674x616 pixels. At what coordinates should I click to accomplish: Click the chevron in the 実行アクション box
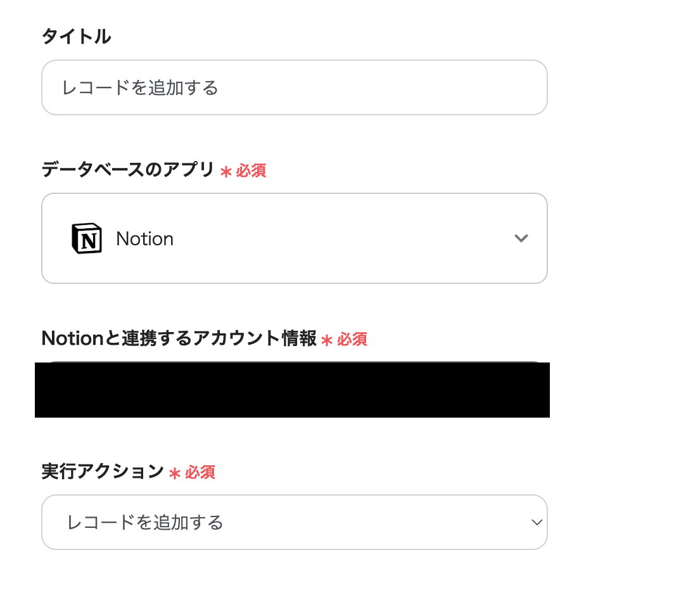[x=537, y=522]
